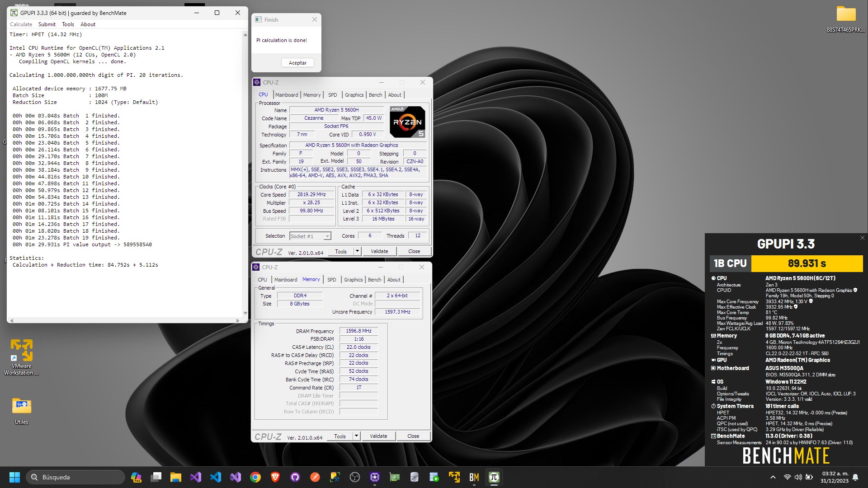The height and width of the screenshot is (488, 868).
Task: Open GPUPI Tools menu
Action: (x=68, y=24)
